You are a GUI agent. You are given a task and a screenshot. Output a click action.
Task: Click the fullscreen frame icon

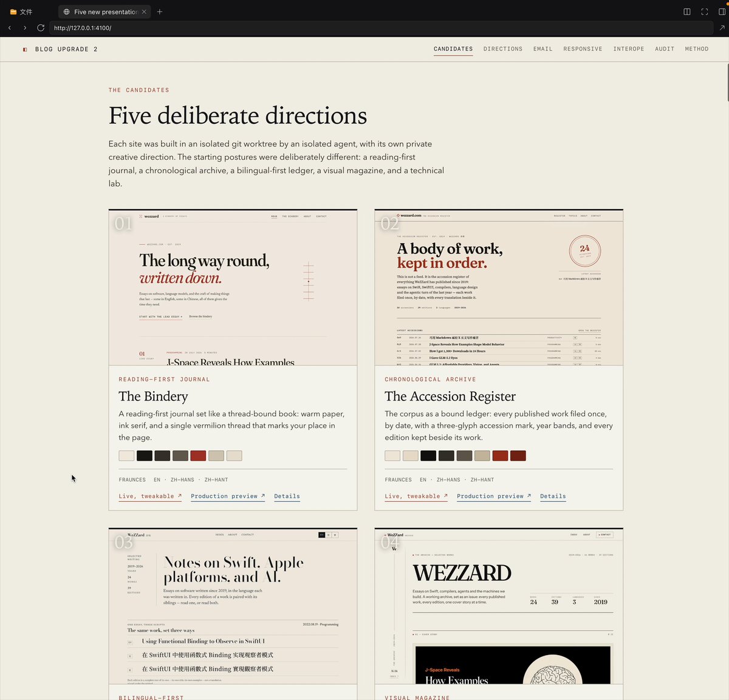pyautogui.click(x=705, y=12)
